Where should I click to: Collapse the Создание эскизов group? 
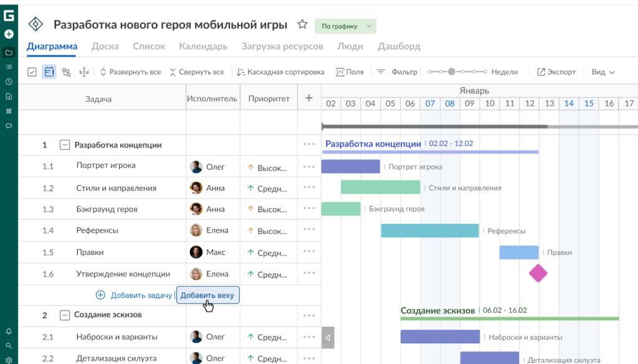[65, 315]
